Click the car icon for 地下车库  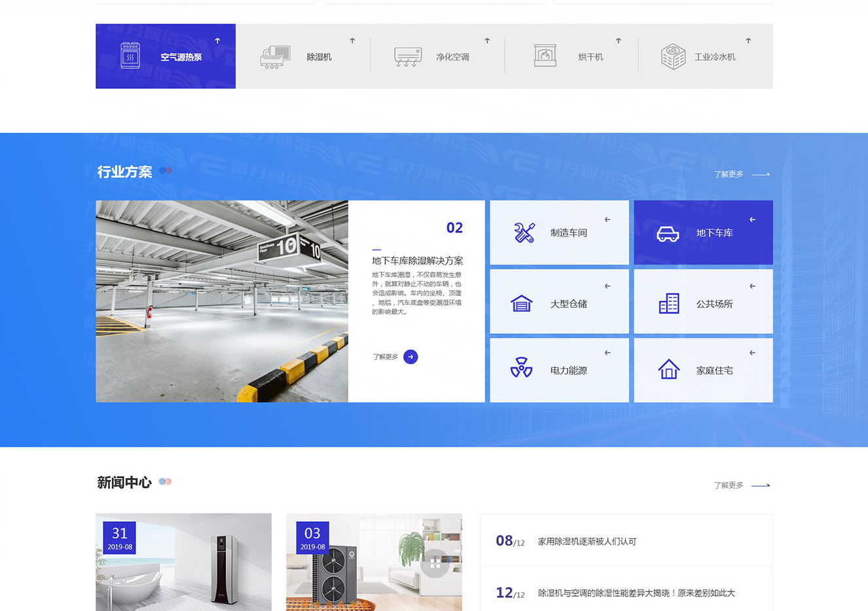point(668,234)
